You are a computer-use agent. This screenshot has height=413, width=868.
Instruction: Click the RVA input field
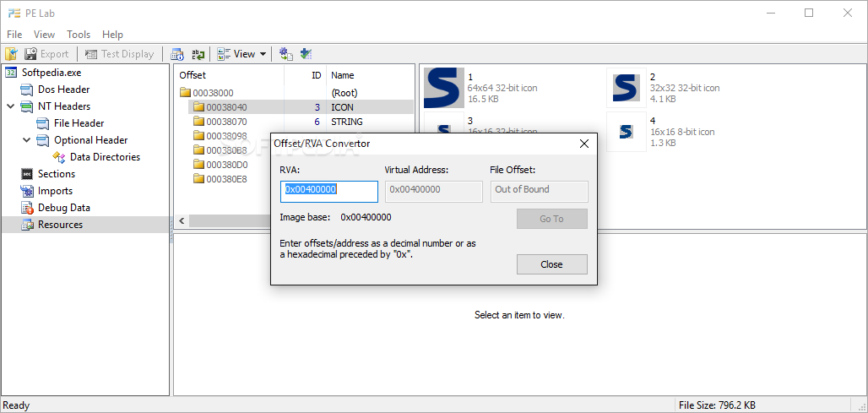328,192
